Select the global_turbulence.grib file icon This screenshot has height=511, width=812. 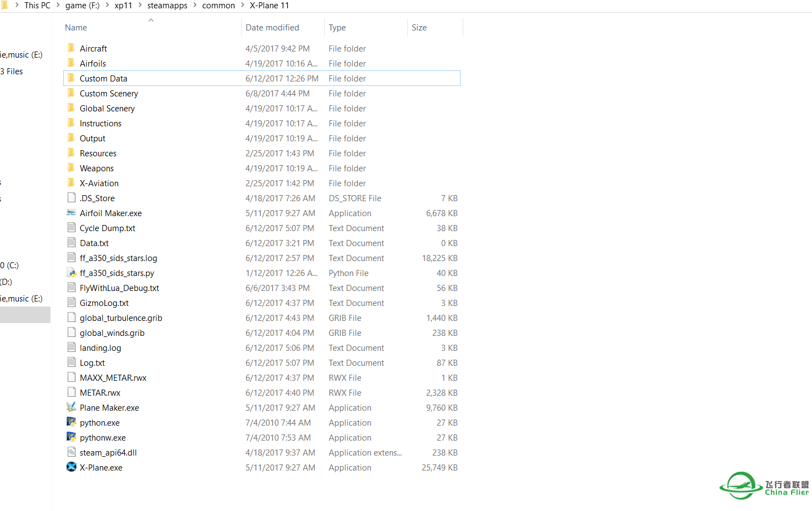(71, 318)
